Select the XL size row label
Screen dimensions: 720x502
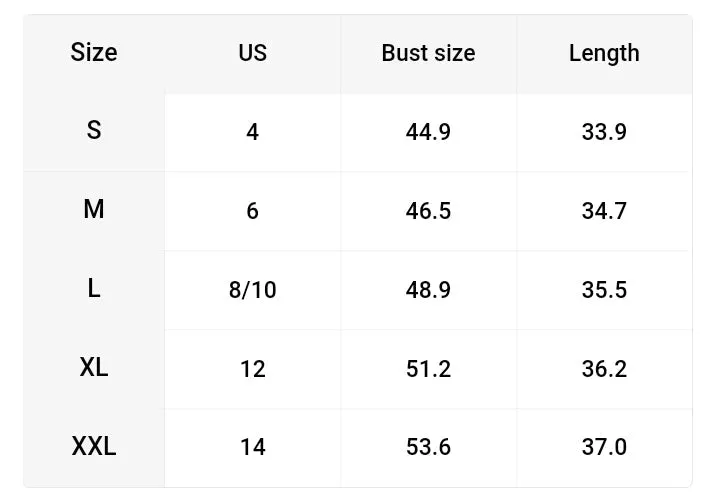(x=94, y=369)
